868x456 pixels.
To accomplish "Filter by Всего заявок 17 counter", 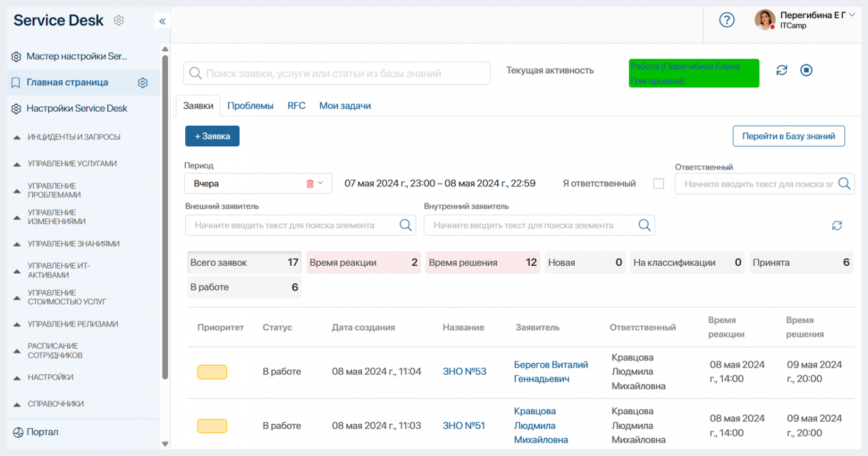I will tap(244, 262).
